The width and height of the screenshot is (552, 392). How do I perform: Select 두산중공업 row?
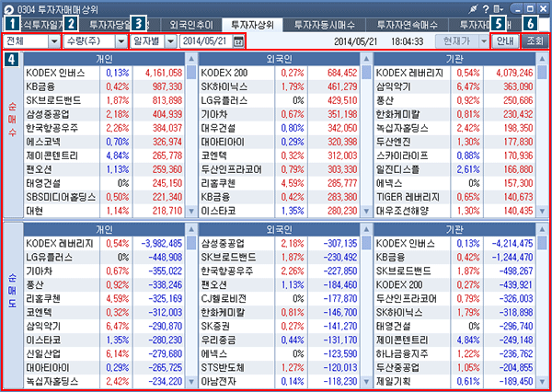coord(454,368)
